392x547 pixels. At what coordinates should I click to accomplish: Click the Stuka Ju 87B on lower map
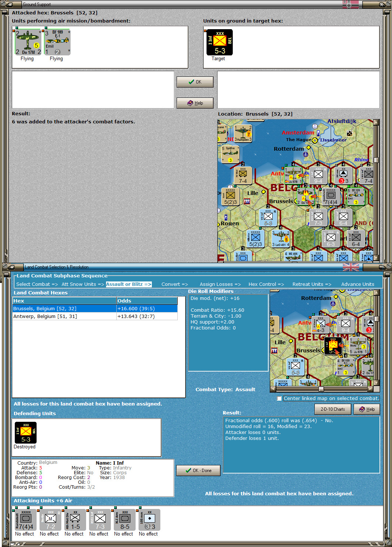(x=358, y=346)
